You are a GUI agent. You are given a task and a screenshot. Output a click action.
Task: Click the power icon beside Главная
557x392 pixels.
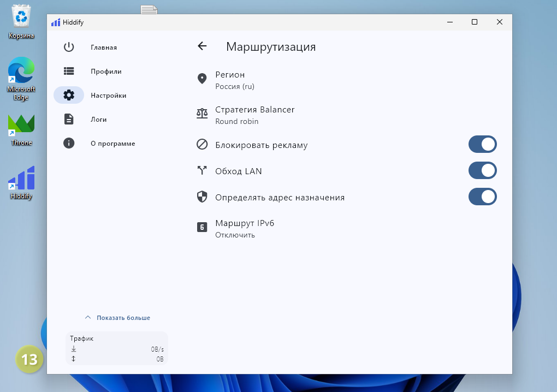coord(69,47)
